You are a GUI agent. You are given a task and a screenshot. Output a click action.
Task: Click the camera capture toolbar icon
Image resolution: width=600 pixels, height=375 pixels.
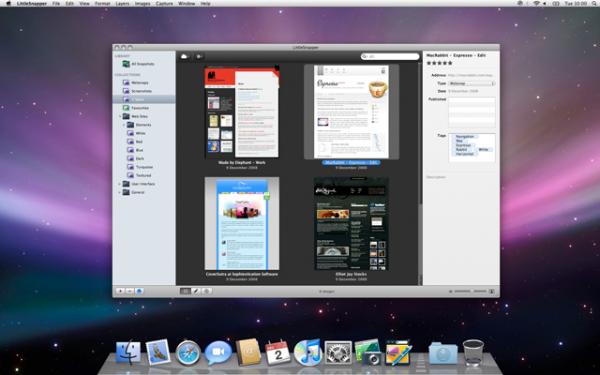(x=199, y=57)
